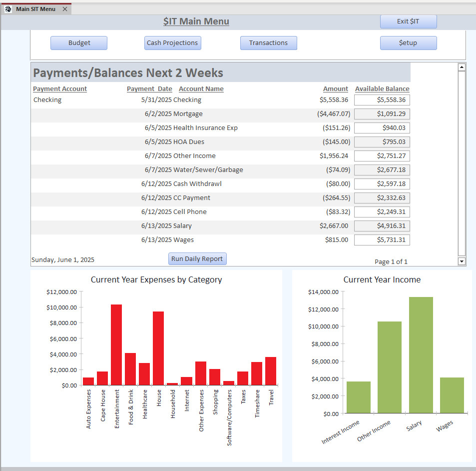Click the Payment Account column header
Viewport: 476px width, 471px height.
(x=60, y=88)
